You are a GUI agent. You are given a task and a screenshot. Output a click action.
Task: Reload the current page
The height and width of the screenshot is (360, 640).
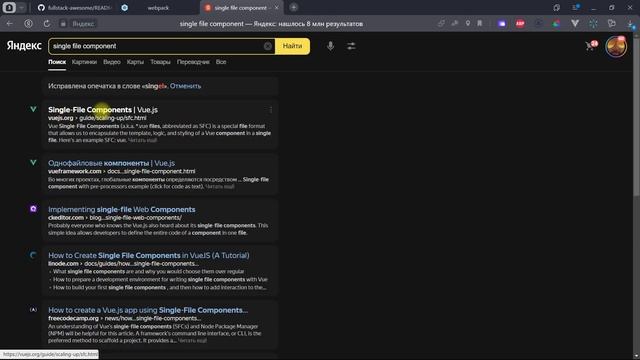pos(47,24)
